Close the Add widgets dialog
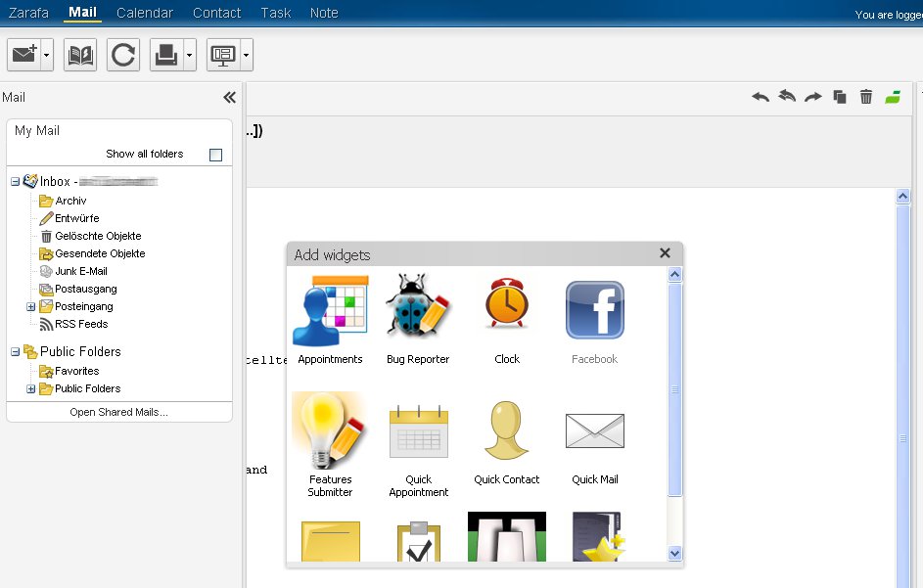 (x=666, y=253)
